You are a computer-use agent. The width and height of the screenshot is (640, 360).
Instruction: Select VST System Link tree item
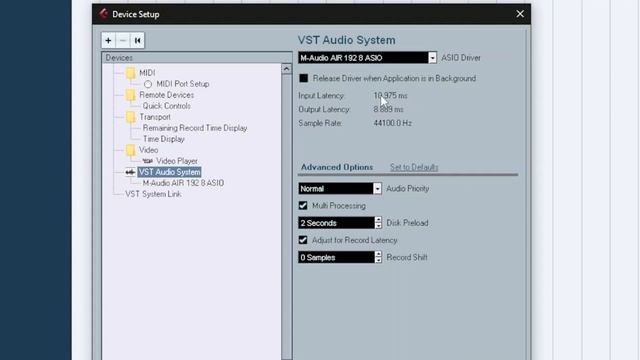point(153,194)
